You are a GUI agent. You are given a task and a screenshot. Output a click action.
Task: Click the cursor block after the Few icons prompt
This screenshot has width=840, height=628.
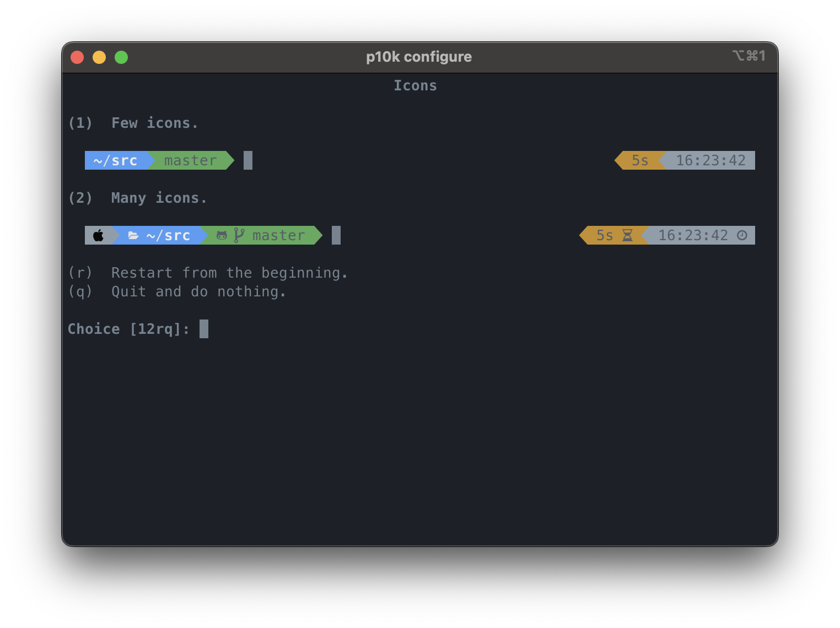point(248,160)
